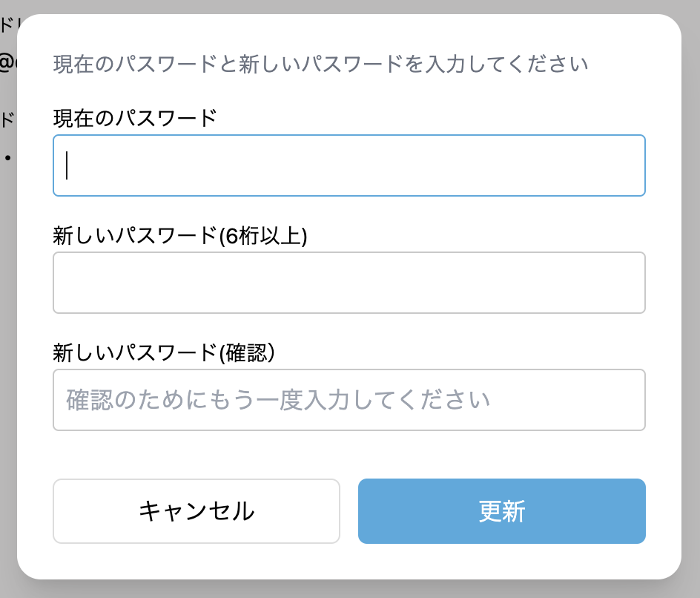700x598 pixels.
Task: Submit with the blue 更新 button
Action: click(501, 511)
